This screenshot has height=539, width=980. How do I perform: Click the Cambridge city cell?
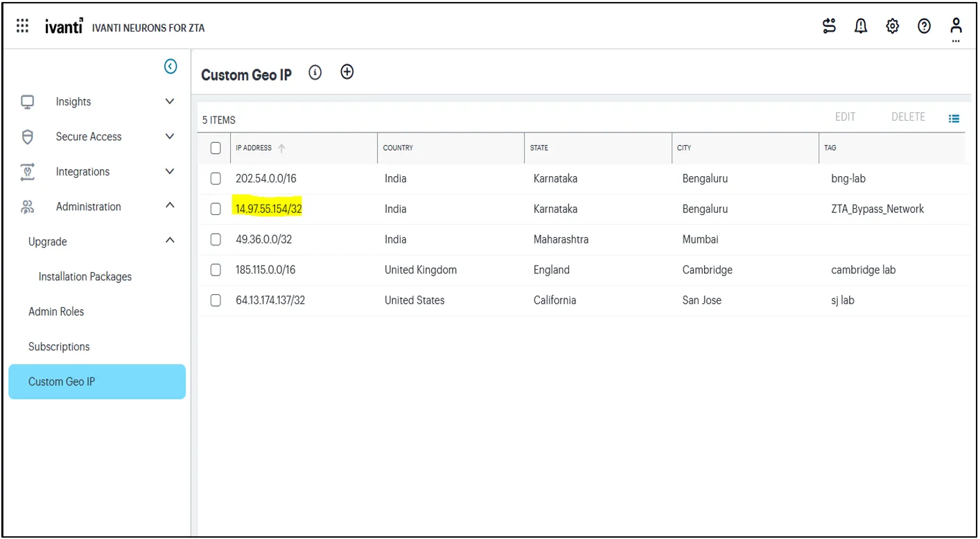coord(707,270)
